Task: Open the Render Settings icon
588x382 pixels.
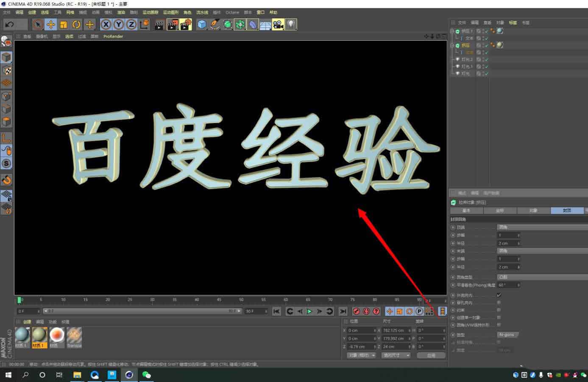Action: 185,24
